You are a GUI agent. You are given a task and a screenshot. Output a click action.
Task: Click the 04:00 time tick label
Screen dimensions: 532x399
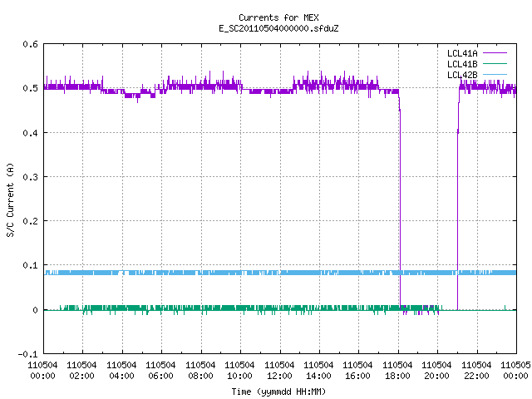121,376
